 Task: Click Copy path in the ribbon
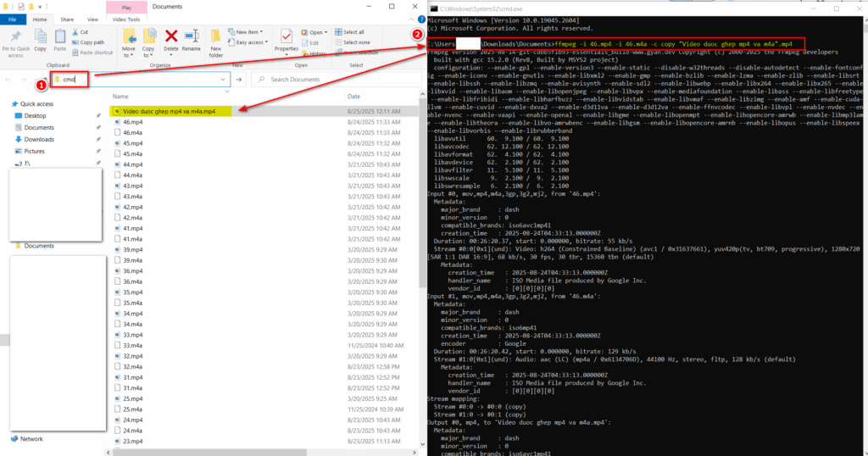point(88,42)
